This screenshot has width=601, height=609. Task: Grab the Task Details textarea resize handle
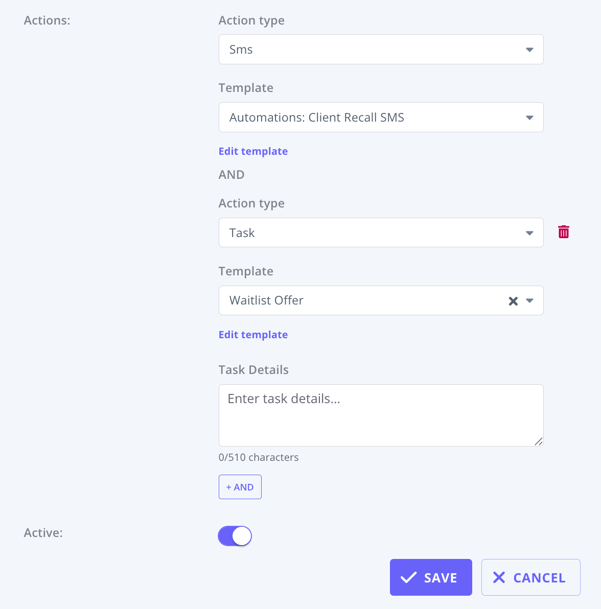(539, 441)
